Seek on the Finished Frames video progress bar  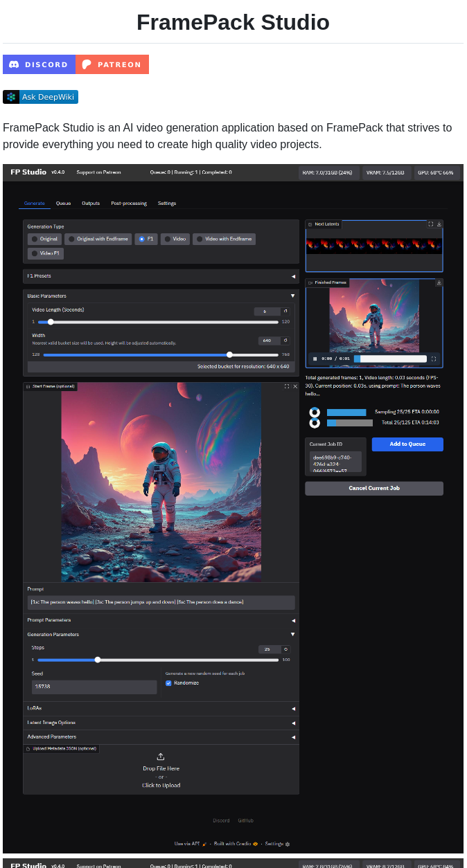[390, 359]
